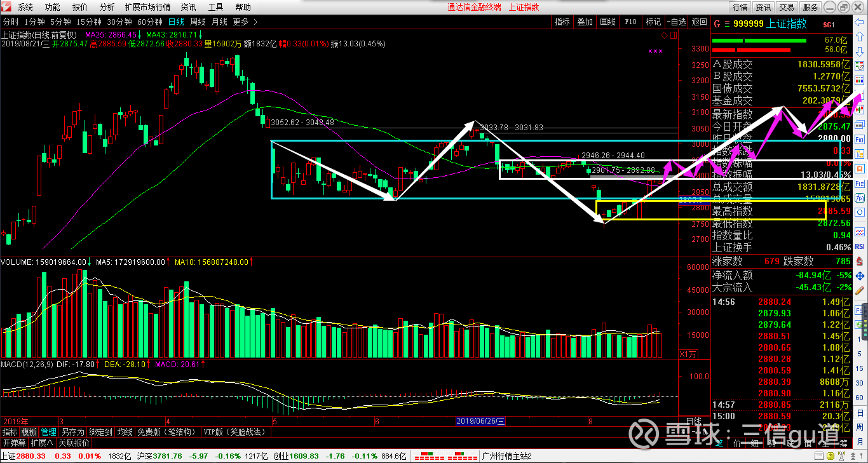Select 30-minute period number in right sidebar
This screenshot has height=463, width=868.
click(858, 383)
